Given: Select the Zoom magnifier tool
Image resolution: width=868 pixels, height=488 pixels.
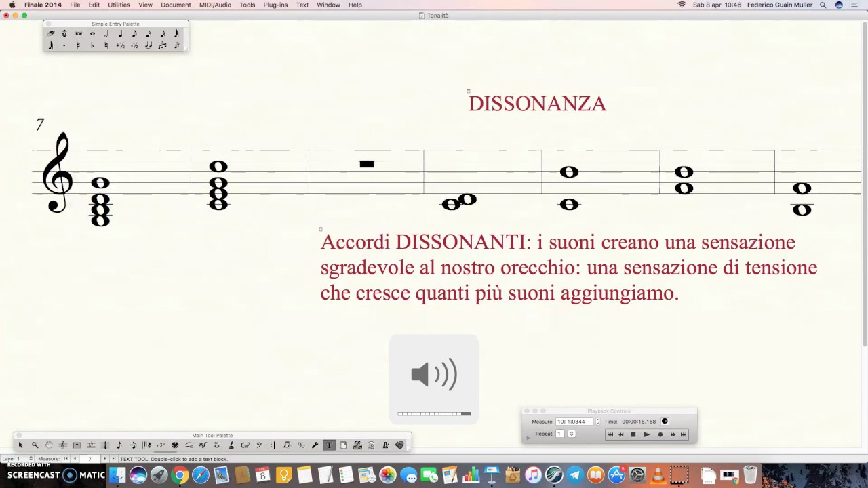Looking at the screenshot, I should (x=35, y=445).
